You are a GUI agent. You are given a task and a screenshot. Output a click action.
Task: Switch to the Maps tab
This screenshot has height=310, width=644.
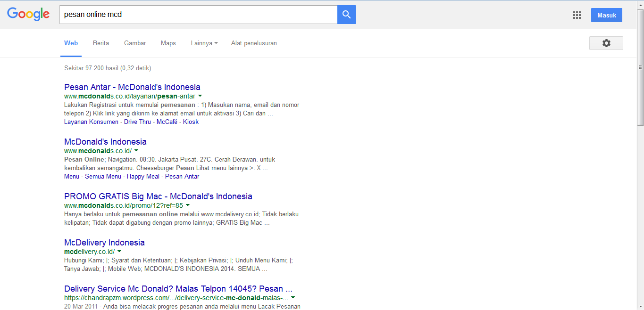point(168,43)
